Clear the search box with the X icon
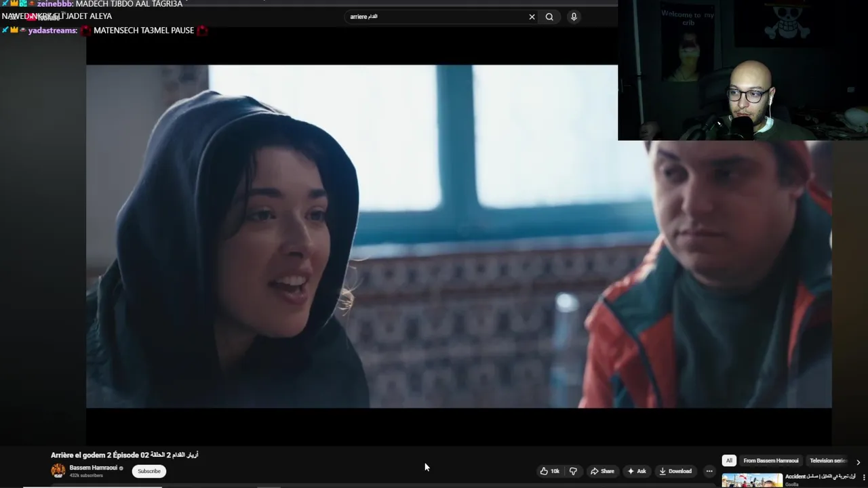This screenshot has width=868, height=488. point(532,17)
